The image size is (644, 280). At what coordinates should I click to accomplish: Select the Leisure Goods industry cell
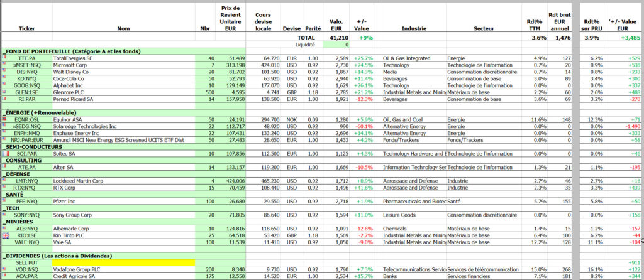click(x=414, y=215)
